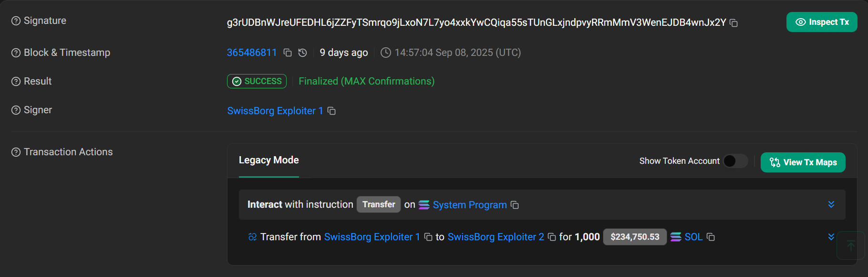Click the Inspect Tx button
Viewport: 868px width, 277px height.
click(x=822, y=22)
